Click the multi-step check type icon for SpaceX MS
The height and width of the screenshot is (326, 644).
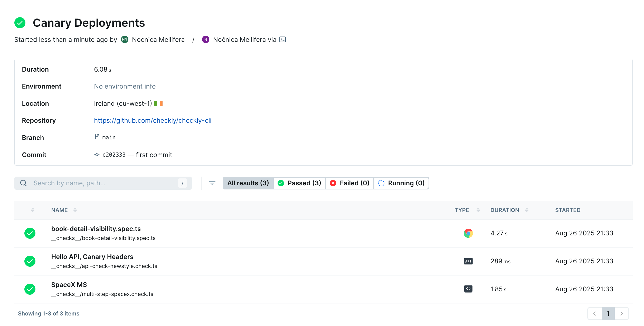click(468, 289)
